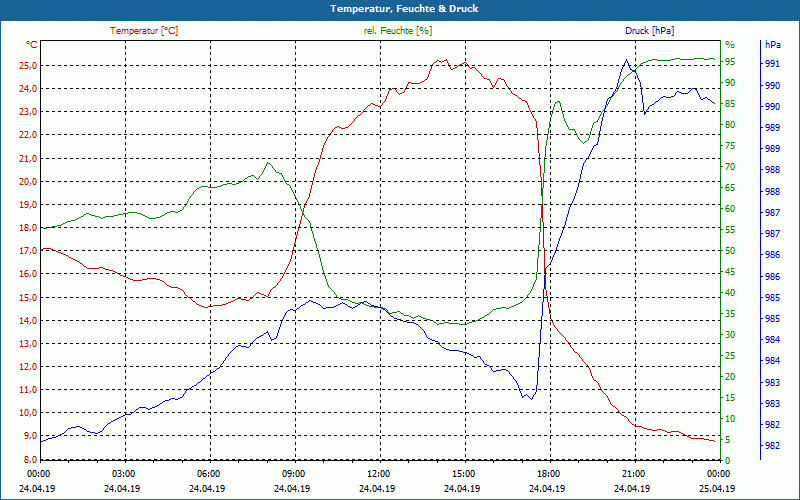The height and width of the screenshot is (500, 800).
Task: Click the "24,0" temperature axis tick
Action: (x=28, y=88)
